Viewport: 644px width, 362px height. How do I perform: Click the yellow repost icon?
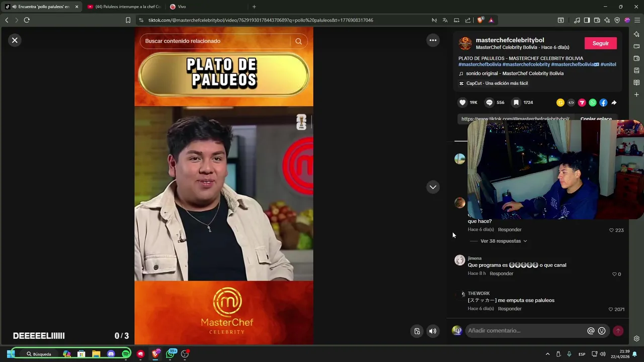(560, 103)
